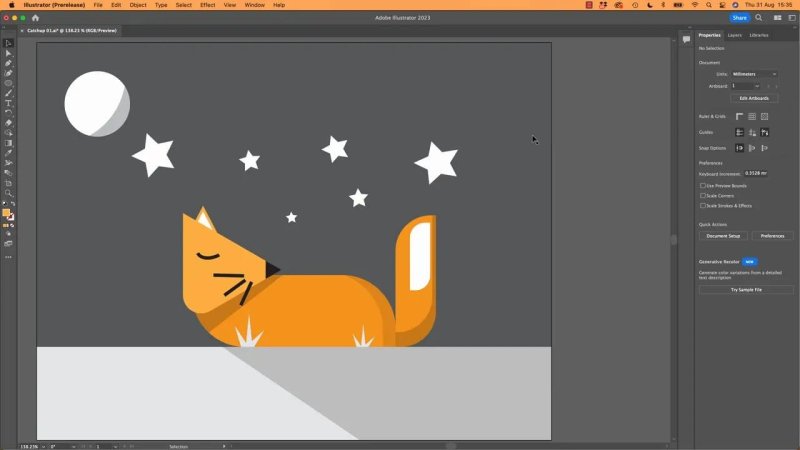Select the Catchup 01.ai document tab

pos(71,31)
